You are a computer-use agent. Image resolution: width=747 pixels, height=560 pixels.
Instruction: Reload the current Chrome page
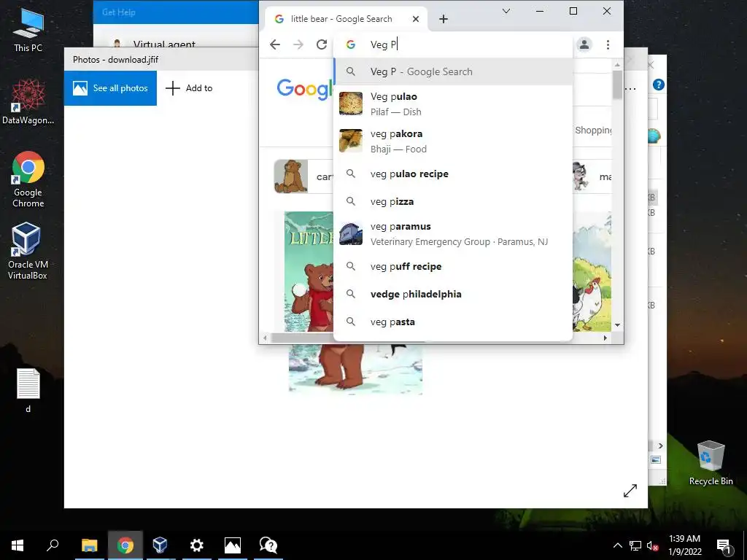[322, 44]
